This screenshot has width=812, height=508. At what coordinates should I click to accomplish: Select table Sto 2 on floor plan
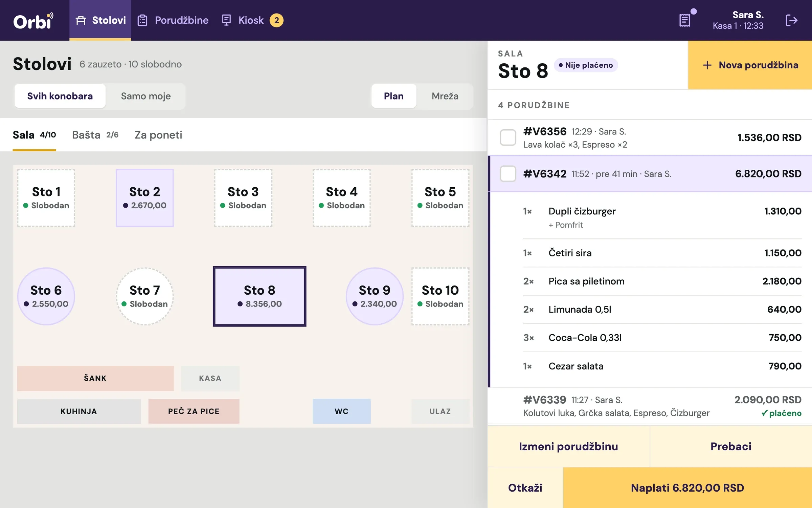[145, 198]
